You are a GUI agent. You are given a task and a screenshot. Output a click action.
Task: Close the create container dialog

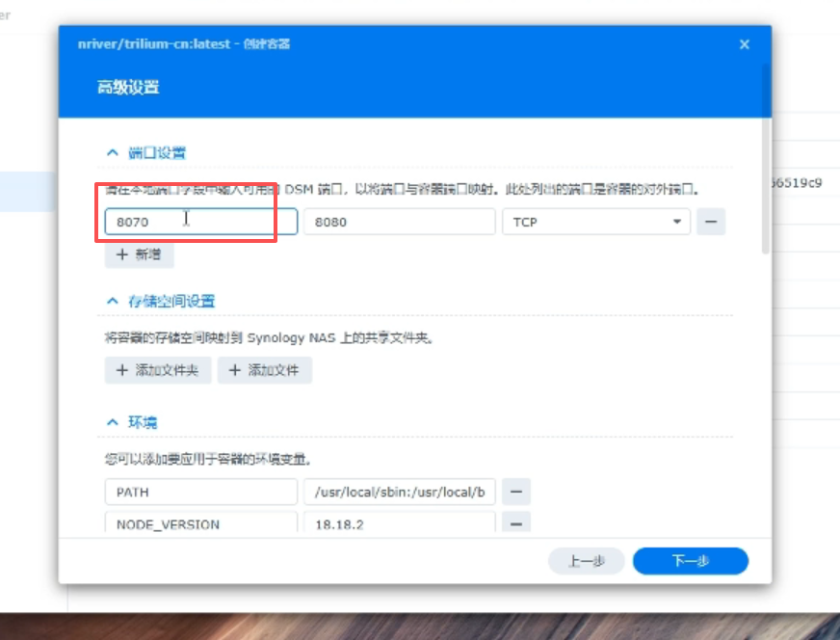[744, 44]
